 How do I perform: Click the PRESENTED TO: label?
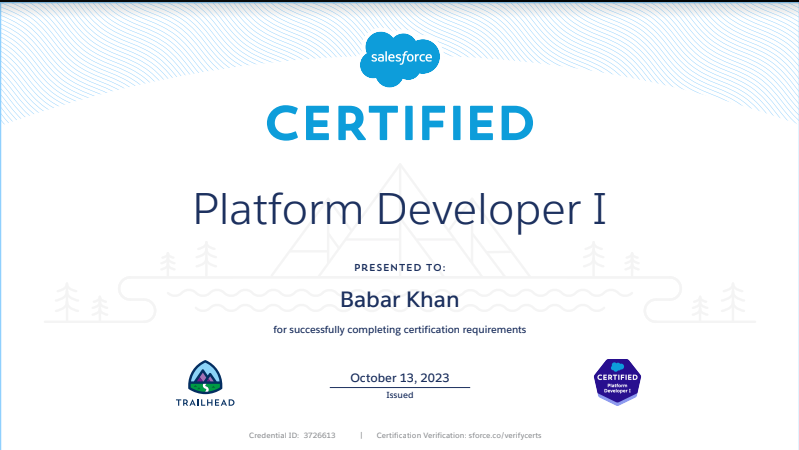pyautogui.click(x=400, y=268)
